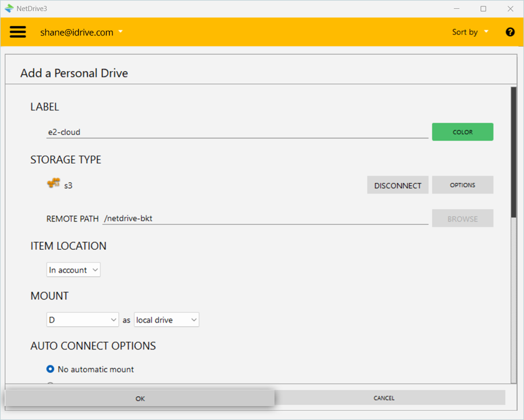Expand the In account item location dropdown
524x420 pixels.
pyautogui.click(x=73, y=270)
